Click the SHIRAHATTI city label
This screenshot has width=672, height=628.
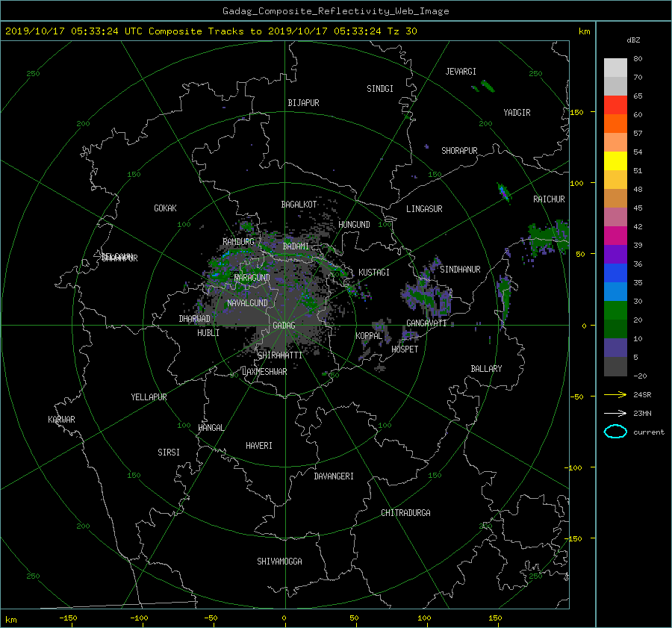(280, 355)
